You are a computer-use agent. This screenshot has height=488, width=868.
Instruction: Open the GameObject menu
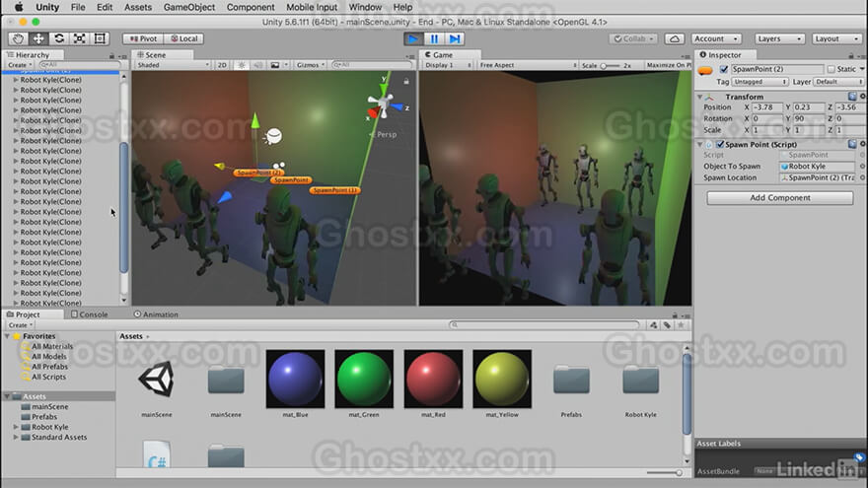(x=188, y=7)
